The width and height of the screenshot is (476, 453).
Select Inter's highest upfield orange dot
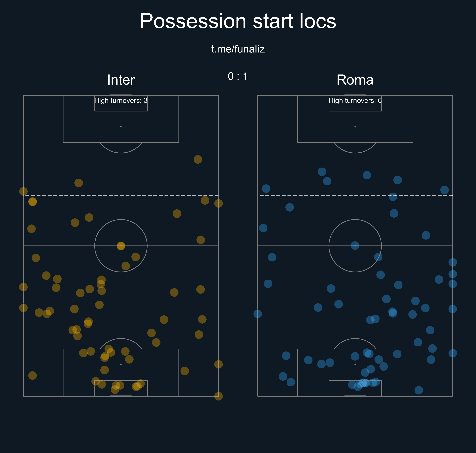point(198,159)
